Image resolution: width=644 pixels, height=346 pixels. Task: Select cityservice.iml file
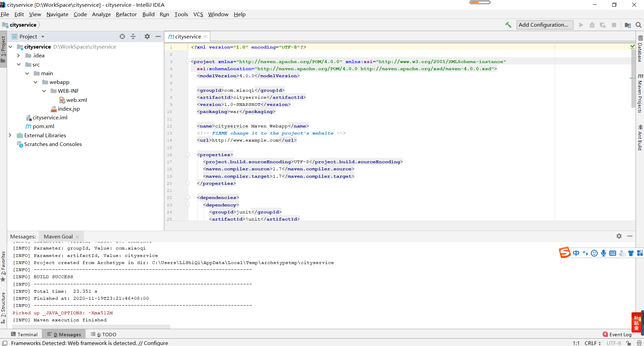pyautogui.click(x=47, y=117)
